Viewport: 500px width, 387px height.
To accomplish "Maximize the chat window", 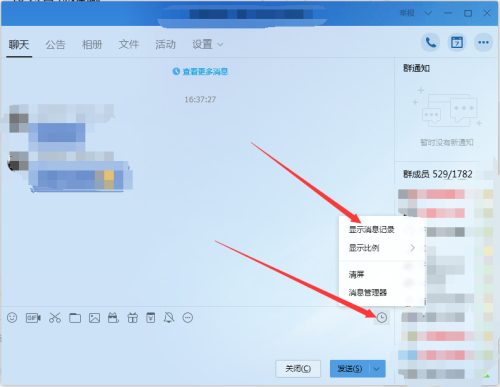I will pyautogui.click(x=468, y=13).
